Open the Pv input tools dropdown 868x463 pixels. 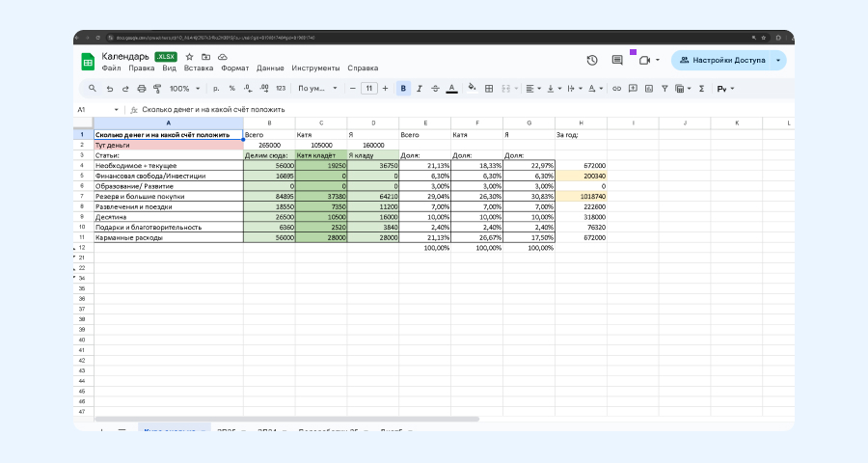pos(725,89)
